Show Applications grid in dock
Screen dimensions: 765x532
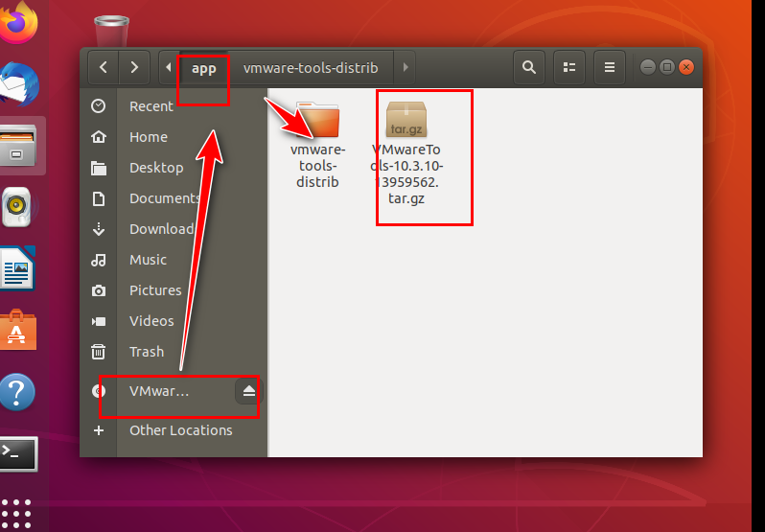pyautogui.click(x=16, y=514)
